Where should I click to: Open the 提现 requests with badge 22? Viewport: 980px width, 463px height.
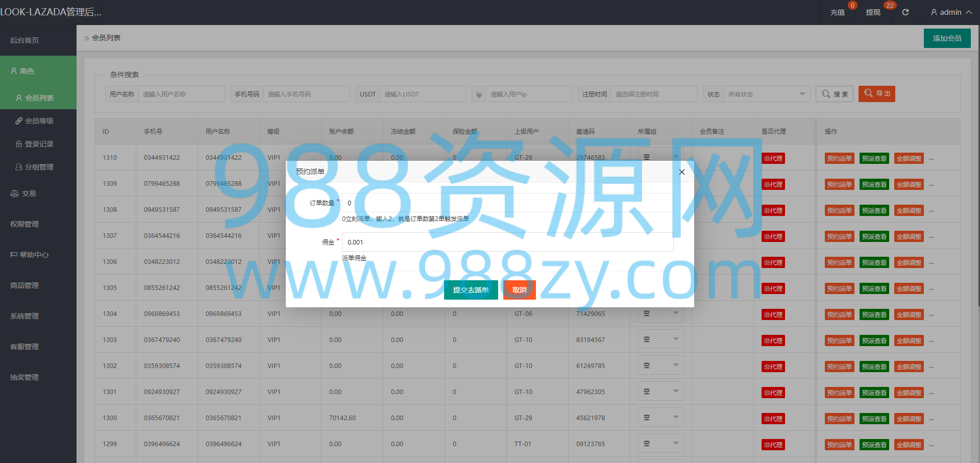(873, 12)
